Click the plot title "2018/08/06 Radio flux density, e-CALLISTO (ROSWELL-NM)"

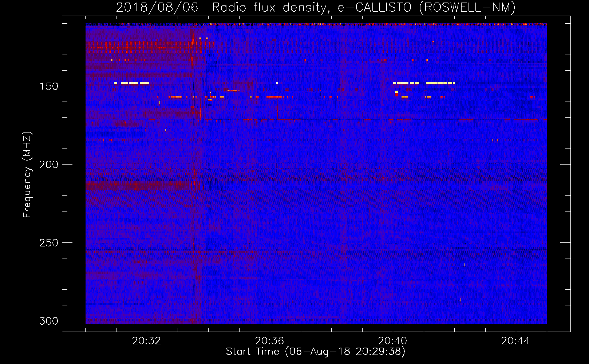[x=316, y=8]
